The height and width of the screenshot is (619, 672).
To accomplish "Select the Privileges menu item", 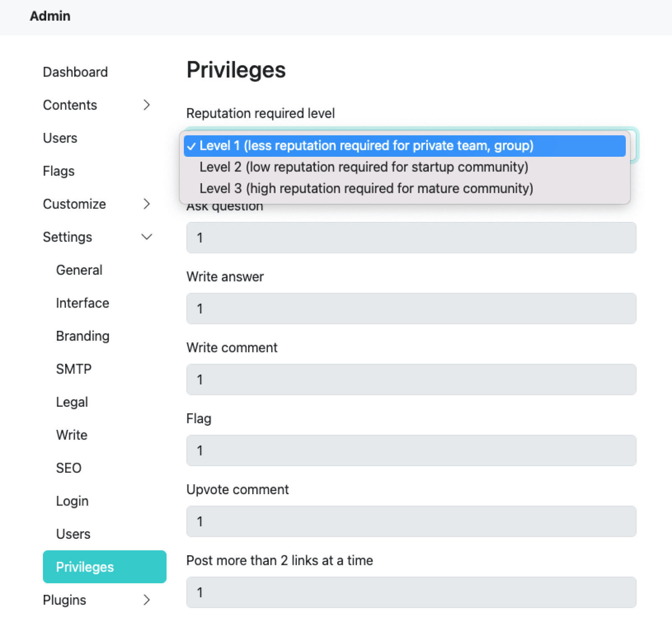I will [84, 567].
